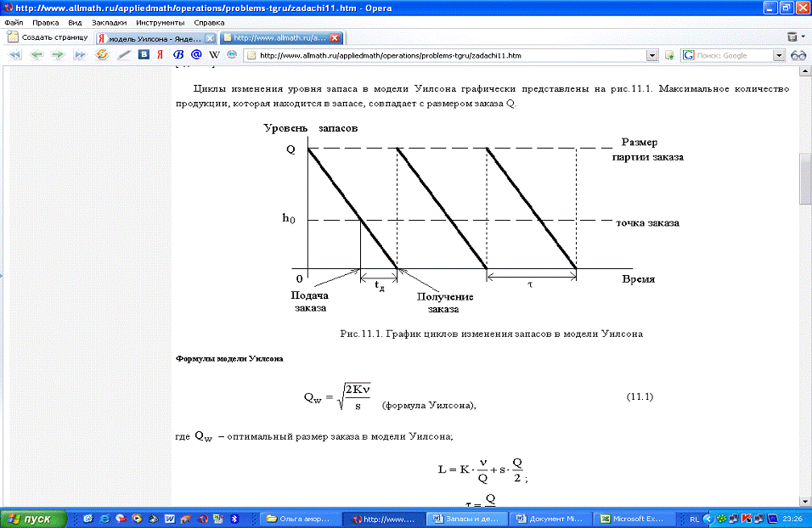Image resolution: width=812 pixels, height=528 pixels.
Task: Switch to 'Запасы и де...' Word taskbar button
Action: tap(465, 519)
